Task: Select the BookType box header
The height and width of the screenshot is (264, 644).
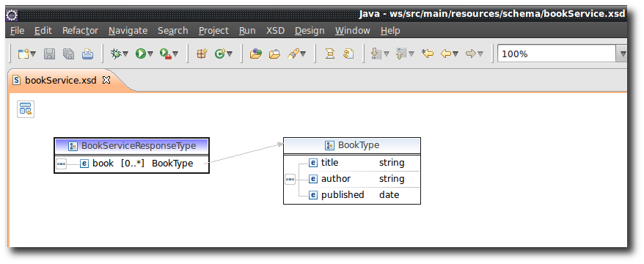Action: [352, 145]
